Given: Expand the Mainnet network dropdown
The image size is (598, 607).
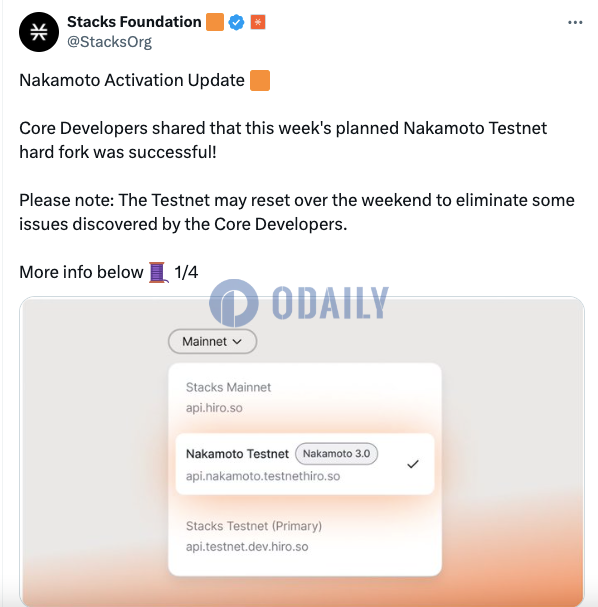Looking at the screenshot, I should [x=212, y=341].
